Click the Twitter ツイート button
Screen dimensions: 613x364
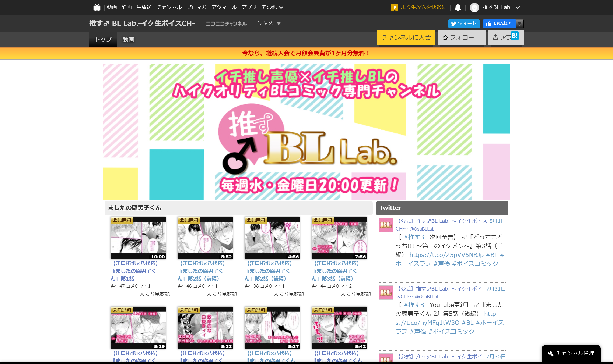pyautogui.click(x=463, y=24)
